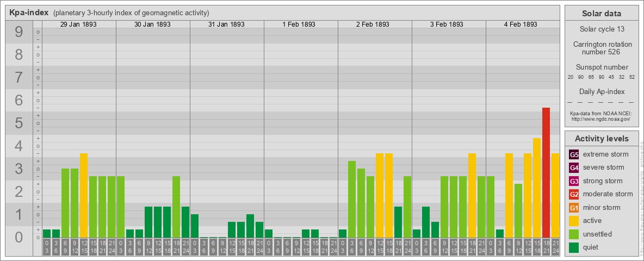Image resolution: width=644 pixels, height=261 pixels.
Task: Click the G2 moderate storm badge
Action: click(574, 195)
